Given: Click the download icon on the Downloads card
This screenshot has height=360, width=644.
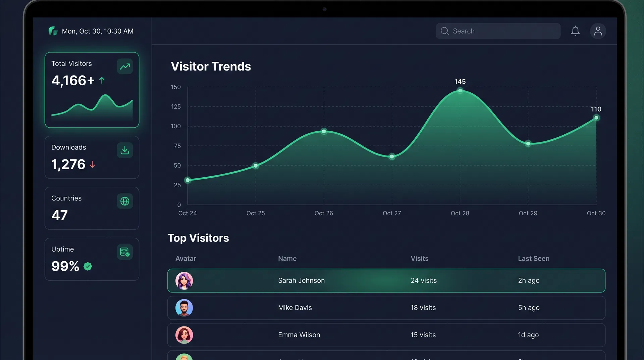Looking at the screenshot, I should point(124,150).
